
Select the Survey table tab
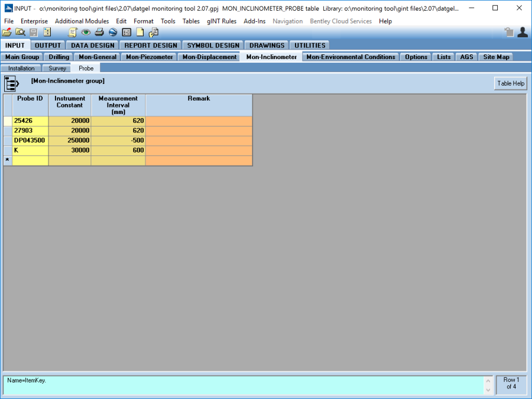(57, 69)
